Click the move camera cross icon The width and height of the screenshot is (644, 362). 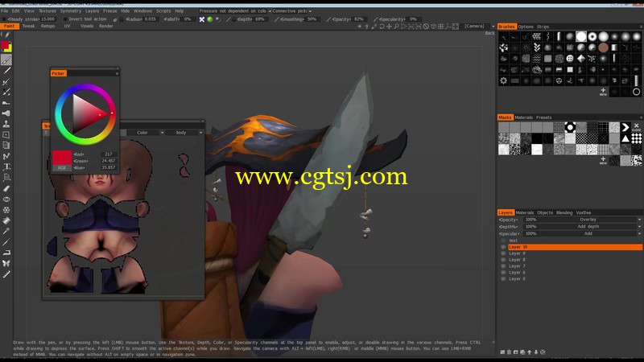tap(389, 27)
